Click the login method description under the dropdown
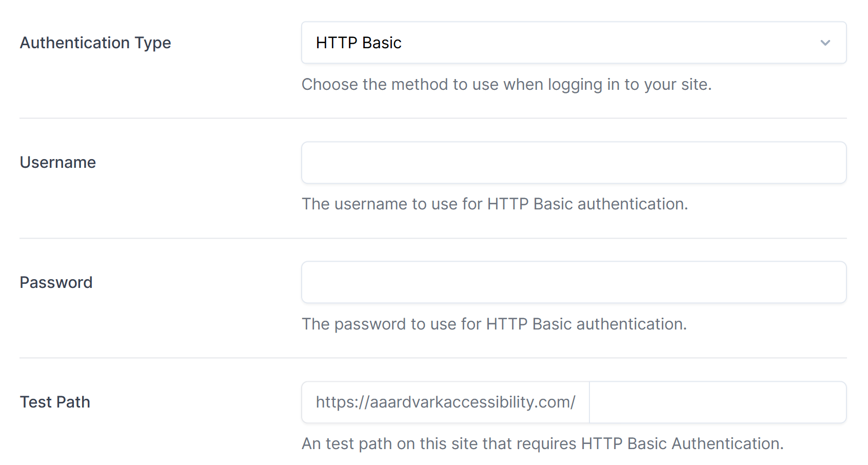The width and height of the screenshot is (868, 465). click(x=506, y=84)
